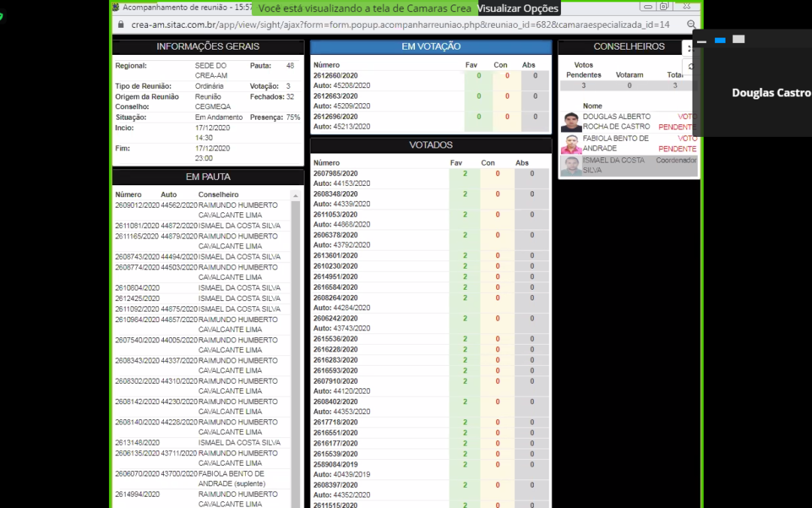
Task: Click the Em Pauta Conselheiro column header
Action: pyautogui.click(x=218, y=195)
